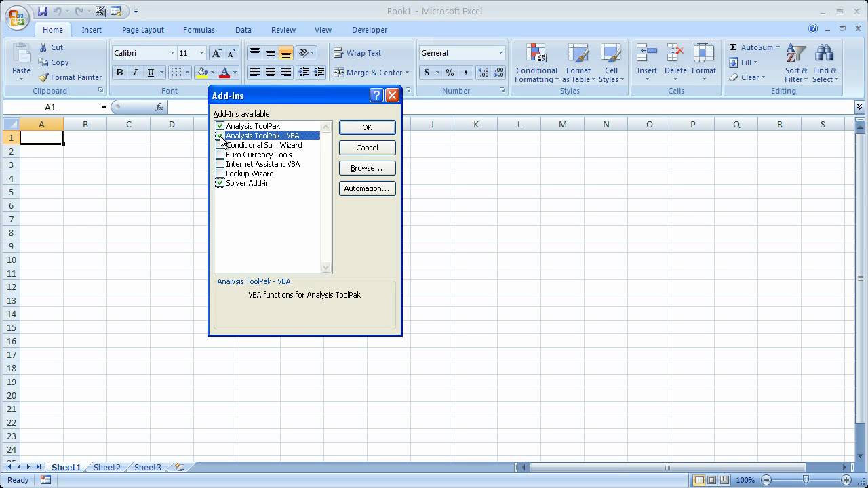Click the Add-Ins dialog help icon

click(x=376, y=96)
